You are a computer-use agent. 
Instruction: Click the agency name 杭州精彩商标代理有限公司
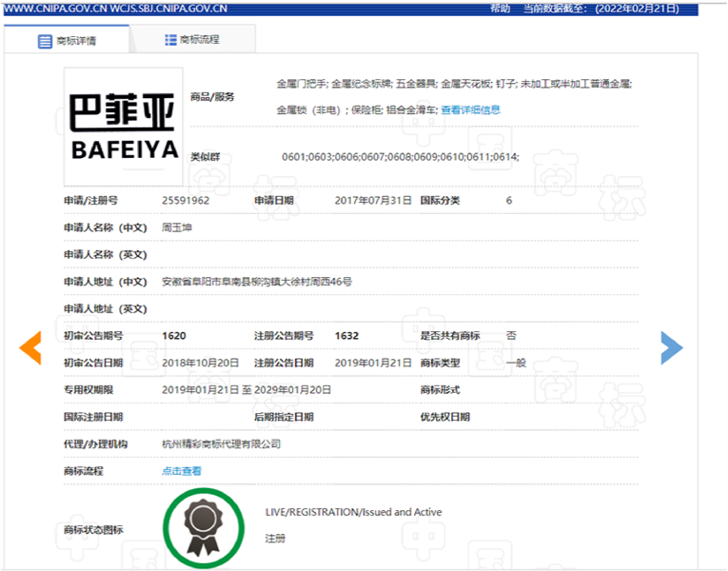click(221, 444)
